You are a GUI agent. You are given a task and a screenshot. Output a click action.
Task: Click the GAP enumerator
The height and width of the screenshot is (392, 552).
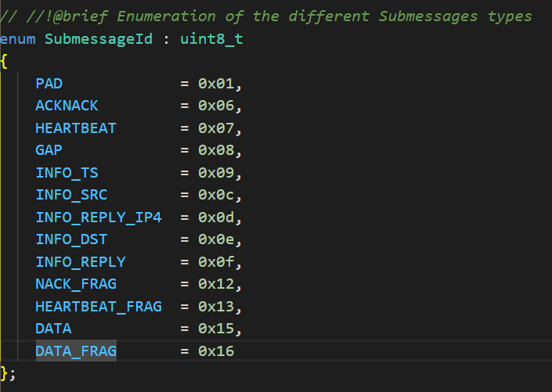49,150
